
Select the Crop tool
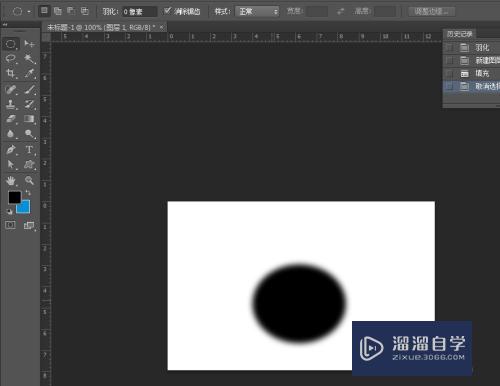(x=10, y=73)
